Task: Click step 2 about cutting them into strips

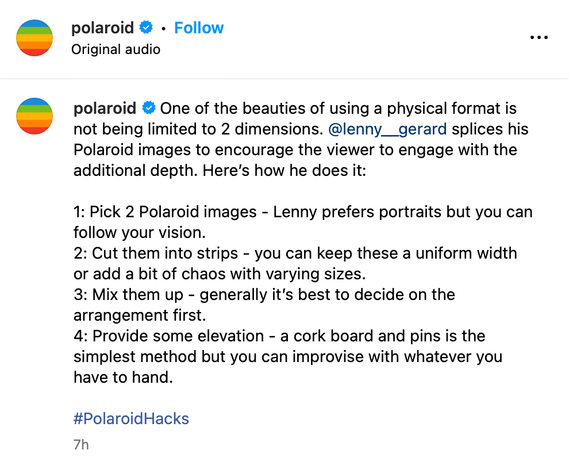Action: pyautogui.click(x=295, y=263)
